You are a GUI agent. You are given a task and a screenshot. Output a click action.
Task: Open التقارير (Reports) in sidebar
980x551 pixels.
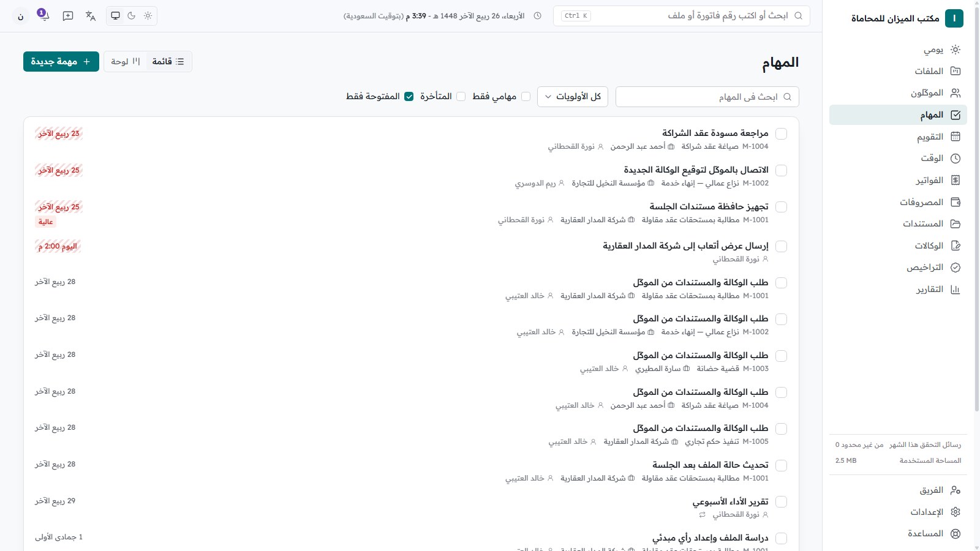coord(898,289)
